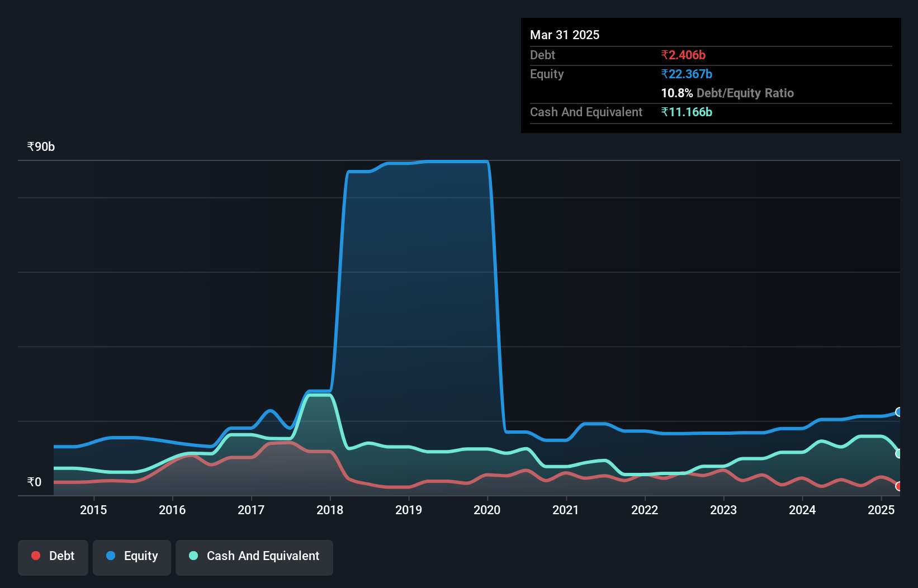The image size is (918, 588).
Task: Click the 2020 x-axis label
Action: [487, 510]
